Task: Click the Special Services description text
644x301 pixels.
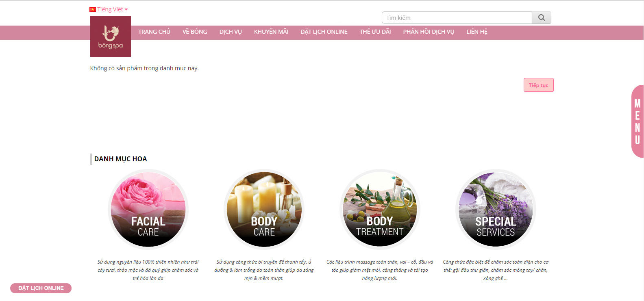Action: point(496,270)
